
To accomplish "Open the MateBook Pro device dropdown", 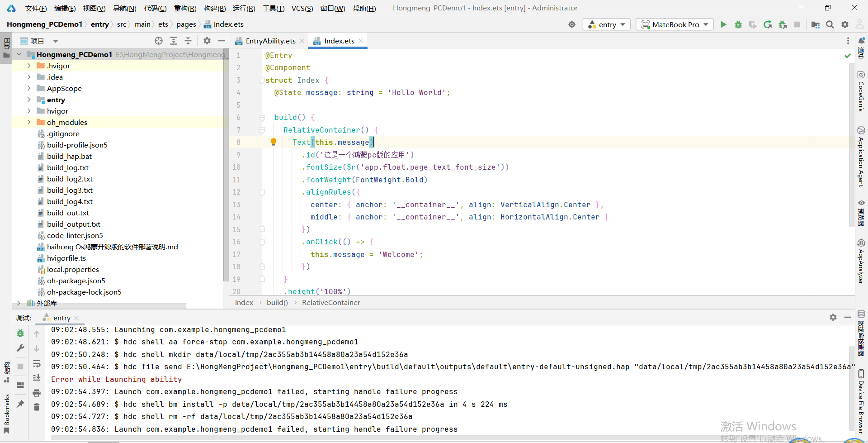I will tap(675, 24).
